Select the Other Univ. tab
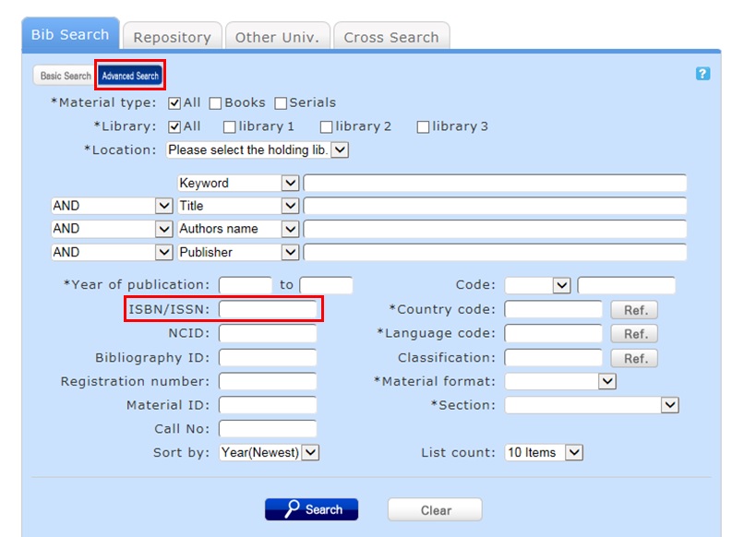The width and height of the screenshot is (756, 537). pyautogui.click(x=277, y=37)
